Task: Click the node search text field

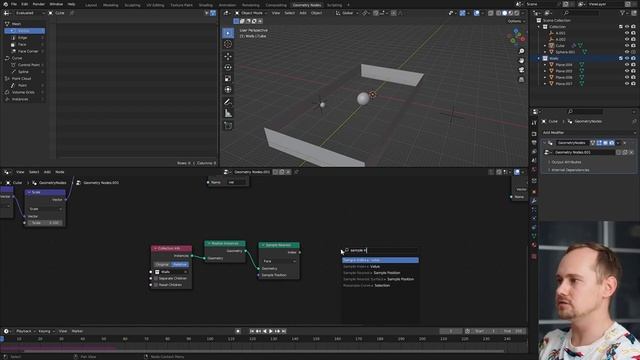Action: (x=380, y=250)
